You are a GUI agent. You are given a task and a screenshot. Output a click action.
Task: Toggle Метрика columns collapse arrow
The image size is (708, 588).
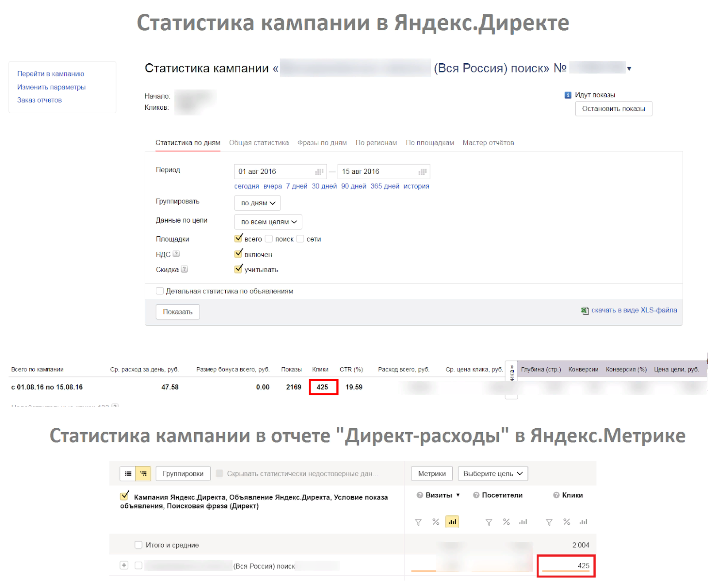(512, 367)
